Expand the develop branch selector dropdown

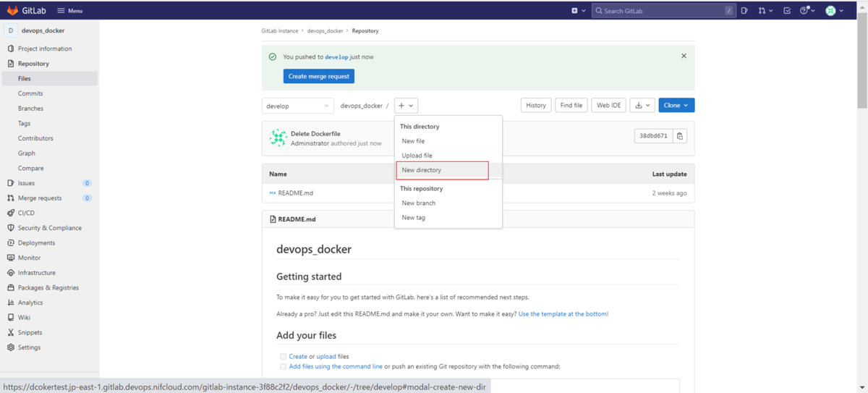coord(297,106)
